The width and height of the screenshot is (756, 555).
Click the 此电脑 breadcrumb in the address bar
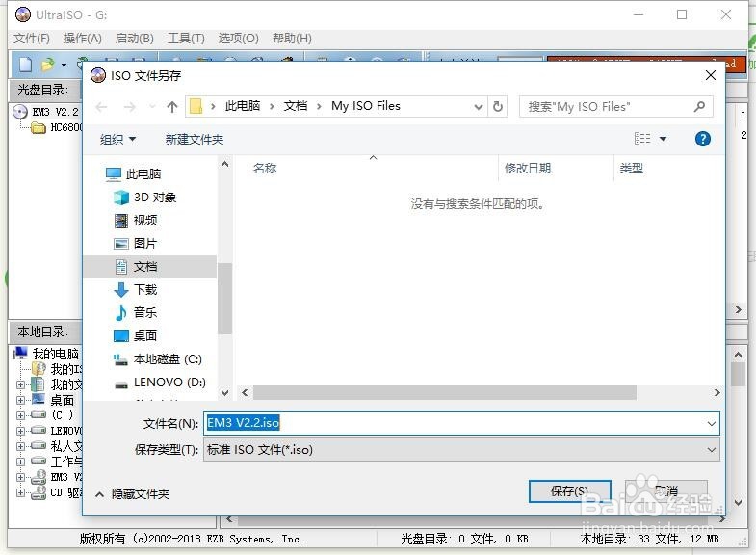point(242,106)
